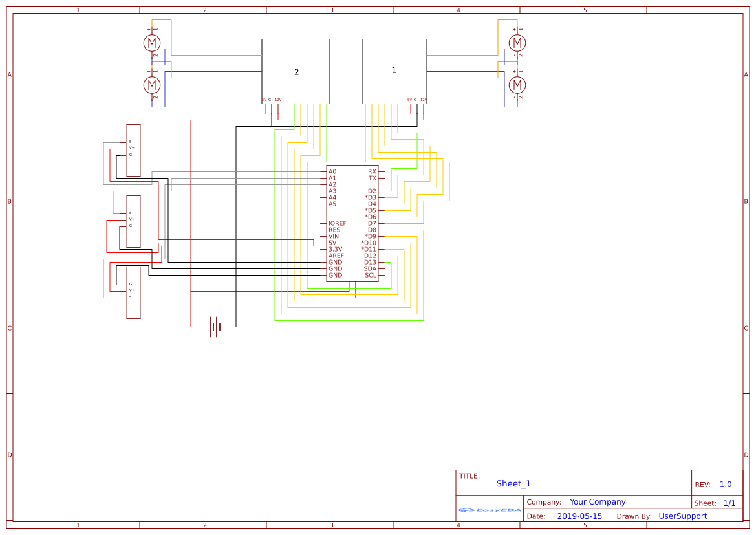Select the D8 pin label
The image size is (756, 535).
373,230
